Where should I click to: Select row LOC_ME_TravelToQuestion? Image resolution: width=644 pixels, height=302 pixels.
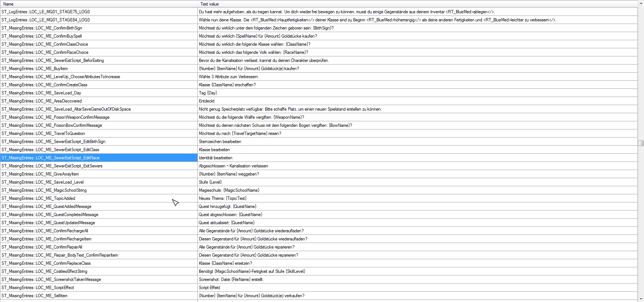[x=319, y=133]
